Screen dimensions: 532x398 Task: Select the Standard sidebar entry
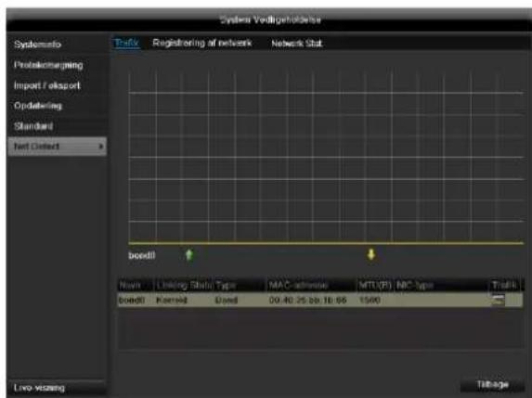33,126
